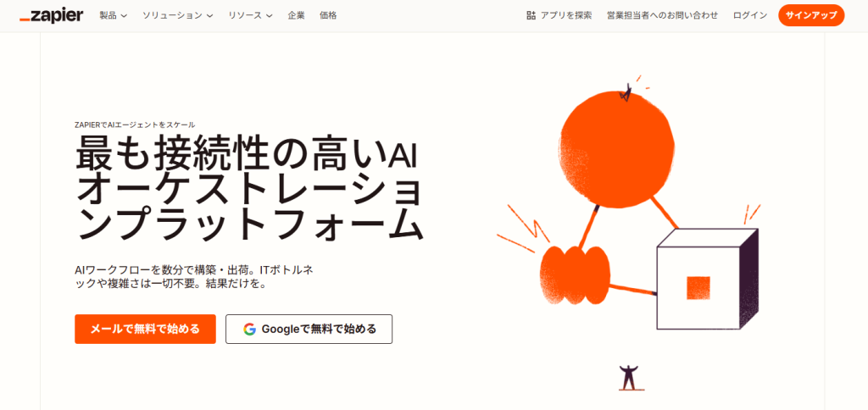Open the ソリューション dropdown
Image resolution: width=868 pixels, height=410 pixels.
coord(178,15)
